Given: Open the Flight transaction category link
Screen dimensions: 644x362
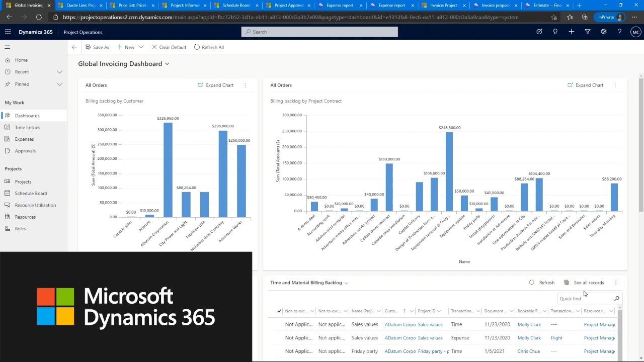Looking at the screenshot, I should pos(556,338).
